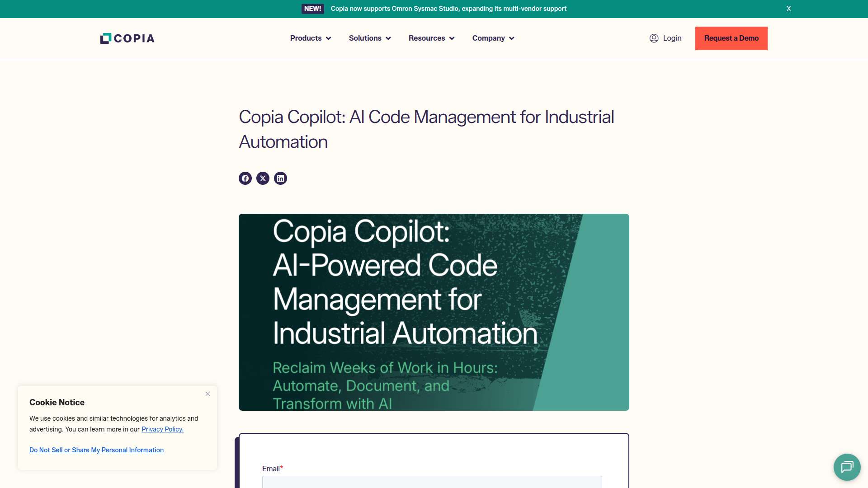
Task: Click the Cookie Notice heading
Action: pyautogui.click(x=57, y=403)
